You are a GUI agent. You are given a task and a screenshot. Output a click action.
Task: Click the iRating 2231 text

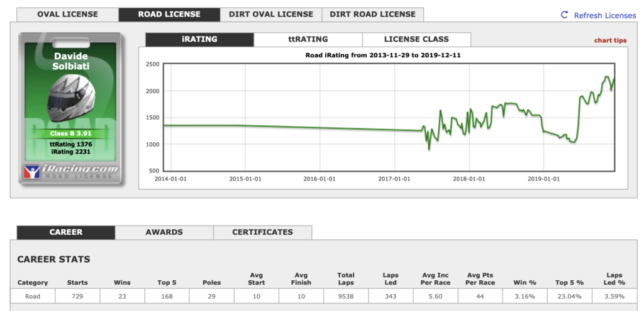click(70, 152)
